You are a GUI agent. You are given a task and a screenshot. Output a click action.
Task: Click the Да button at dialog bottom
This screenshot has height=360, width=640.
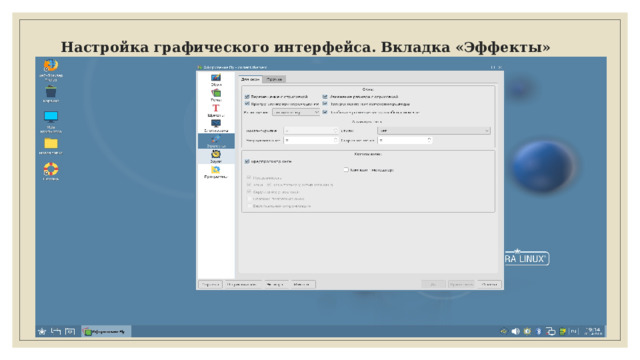click(433, 284)
